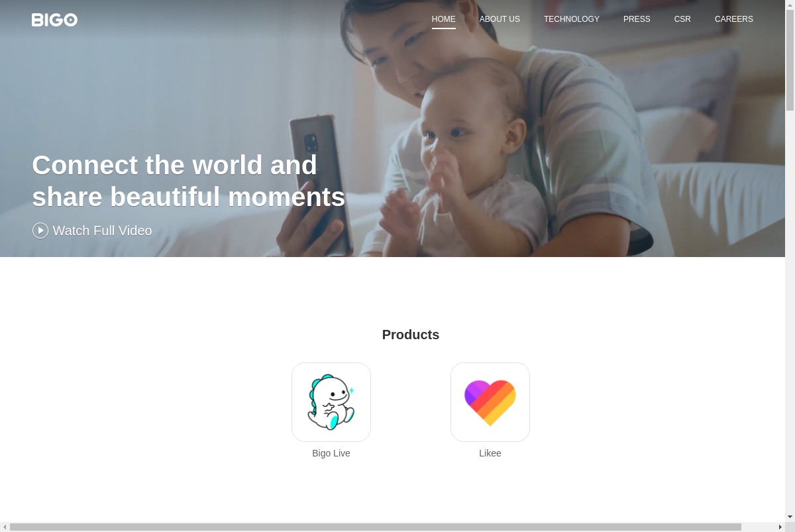
Task: Navigate to the TECHNOLOGY section
Action: point(572,19)
